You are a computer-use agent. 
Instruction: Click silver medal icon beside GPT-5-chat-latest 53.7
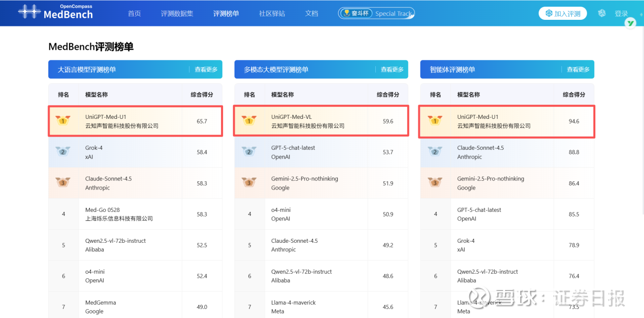click(249, 152)
